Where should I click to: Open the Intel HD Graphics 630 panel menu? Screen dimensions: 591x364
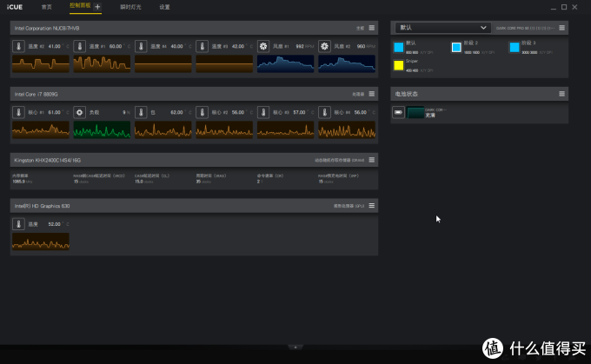[372, 205]
